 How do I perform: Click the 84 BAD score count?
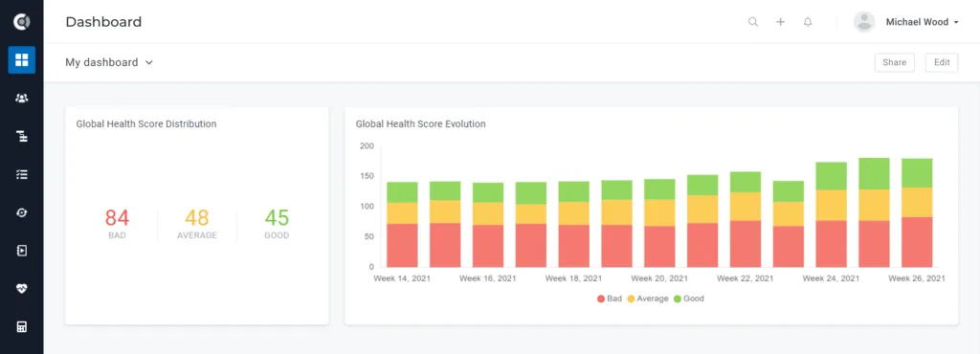(117, 224)
